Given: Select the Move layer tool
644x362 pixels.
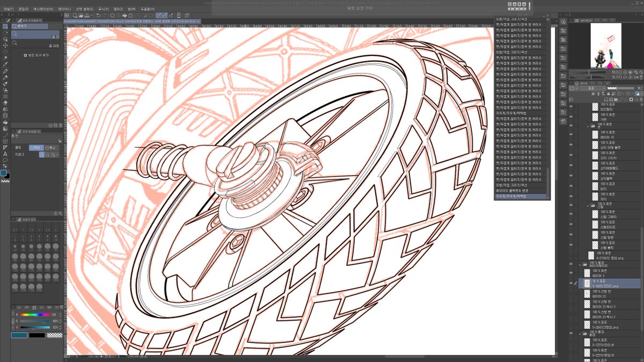Looking at the screenshot, I should [x=5, y=45].
